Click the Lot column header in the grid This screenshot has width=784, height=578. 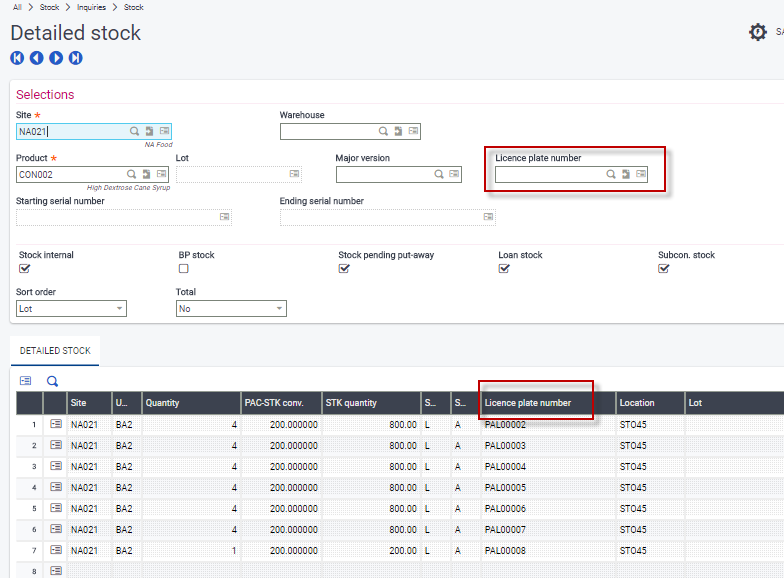(x=734, y=403)
